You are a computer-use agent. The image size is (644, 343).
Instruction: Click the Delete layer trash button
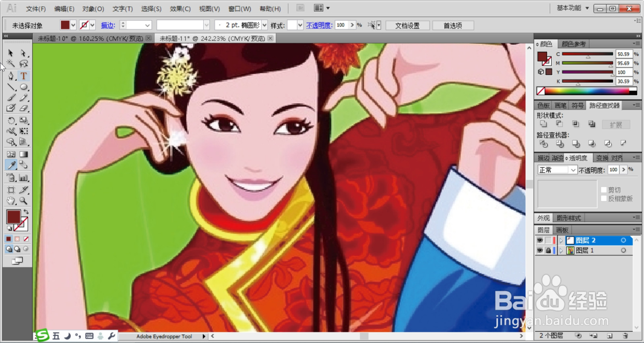(625, 335)
